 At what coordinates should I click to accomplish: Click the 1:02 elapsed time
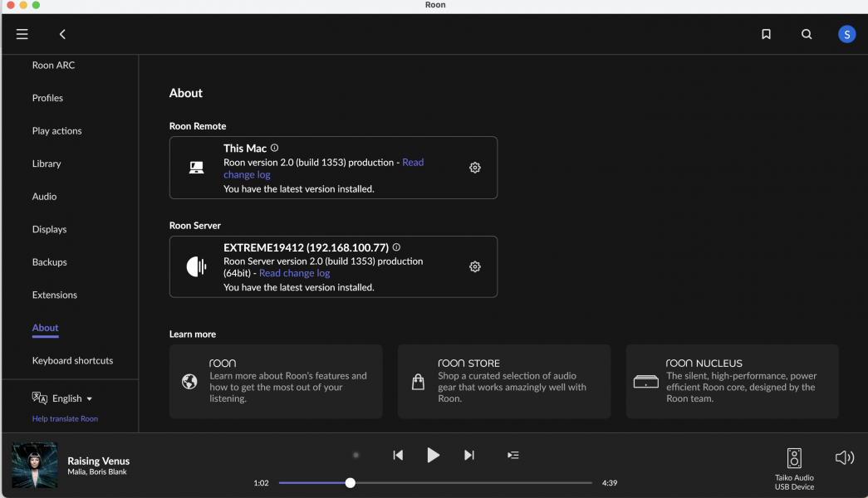[x=262, y=483]
